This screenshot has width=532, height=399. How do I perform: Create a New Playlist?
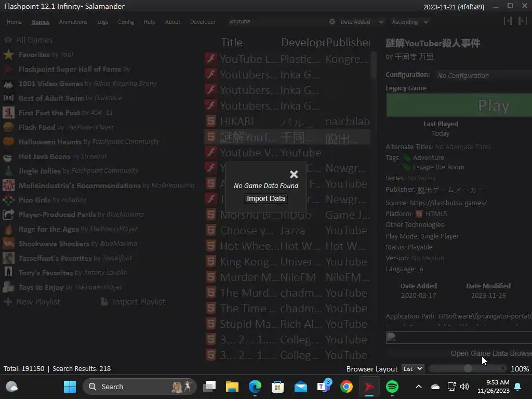pos(32,302)
